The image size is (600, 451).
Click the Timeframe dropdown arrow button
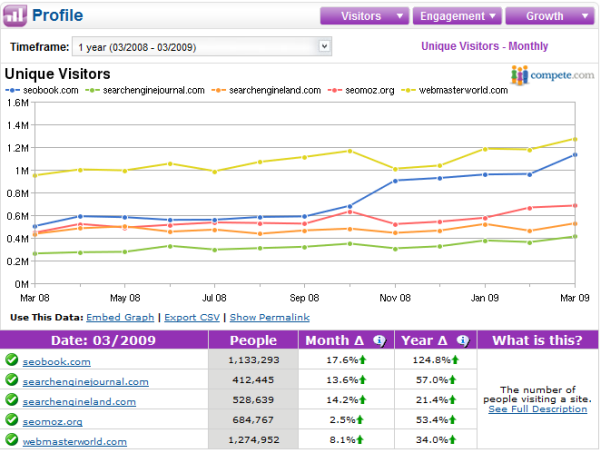pos(324,46)
